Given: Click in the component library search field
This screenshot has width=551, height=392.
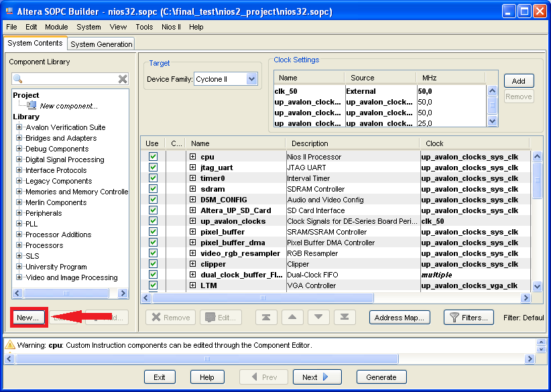Looking at the screenshot, I should pyautogui.click(x=70, y=78).
